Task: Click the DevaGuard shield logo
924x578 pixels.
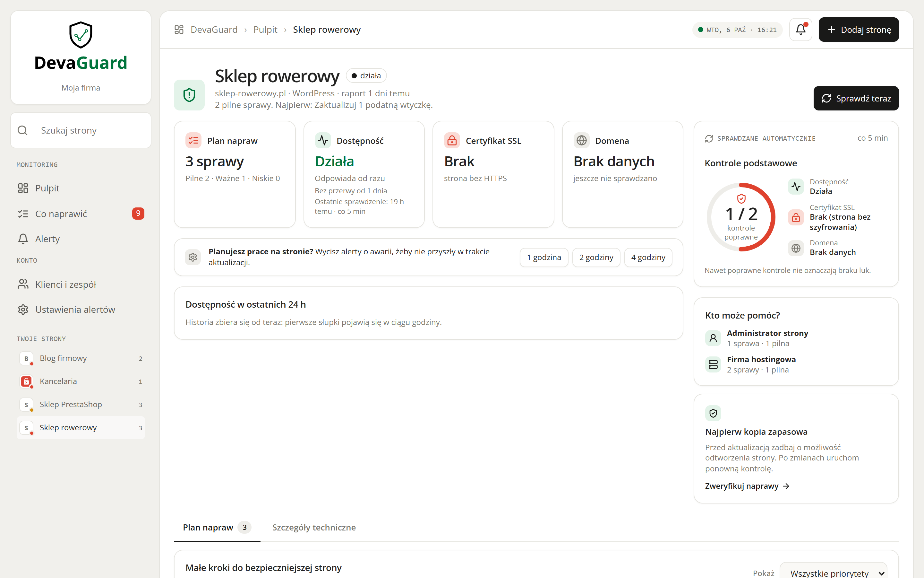Action: point(81,35)
